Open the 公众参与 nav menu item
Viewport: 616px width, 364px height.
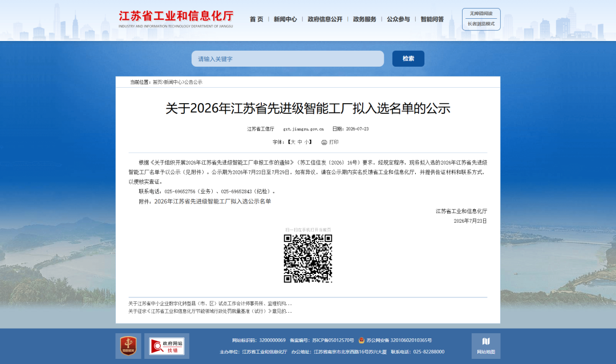point(398,19)
